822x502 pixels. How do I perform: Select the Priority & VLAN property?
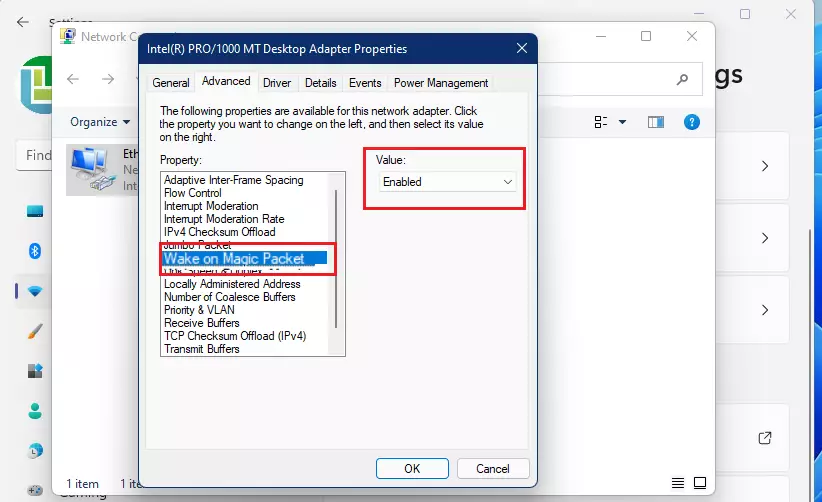199,310
